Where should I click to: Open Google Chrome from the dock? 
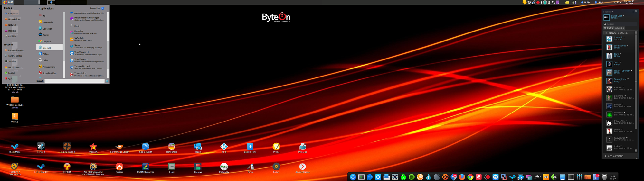point(470,177)
